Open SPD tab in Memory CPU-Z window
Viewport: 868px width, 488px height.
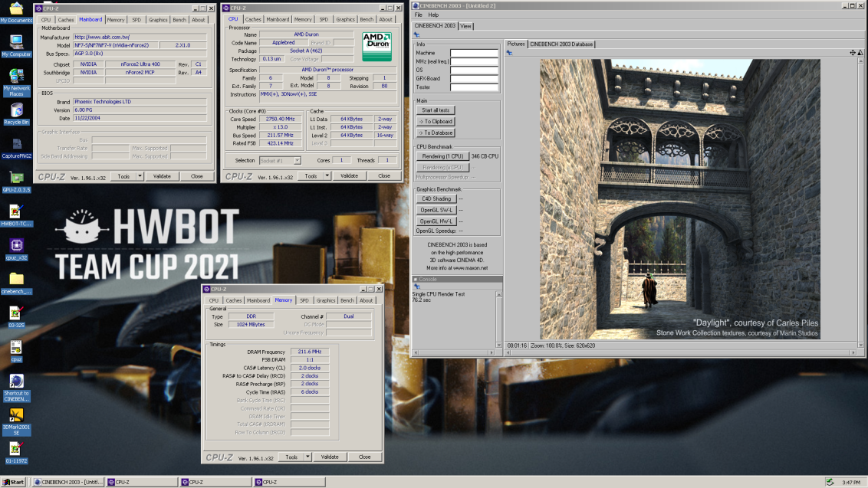[x=304, y=300]
